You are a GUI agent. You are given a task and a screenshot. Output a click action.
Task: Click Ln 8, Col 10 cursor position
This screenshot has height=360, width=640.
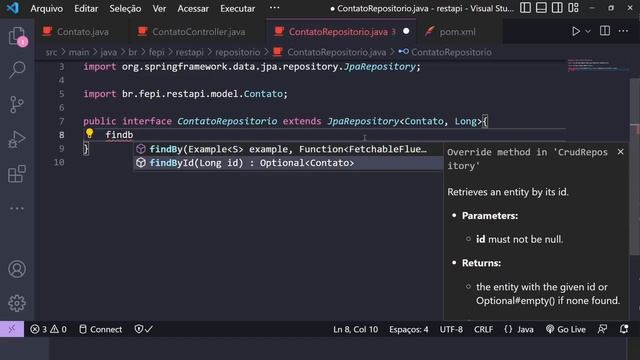(x=356, y=329)
